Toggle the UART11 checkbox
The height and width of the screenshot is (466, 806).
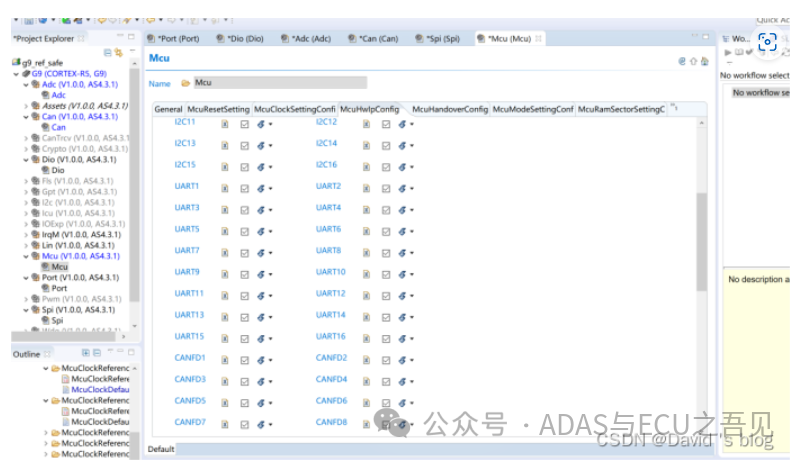click(x=245, y=295)
